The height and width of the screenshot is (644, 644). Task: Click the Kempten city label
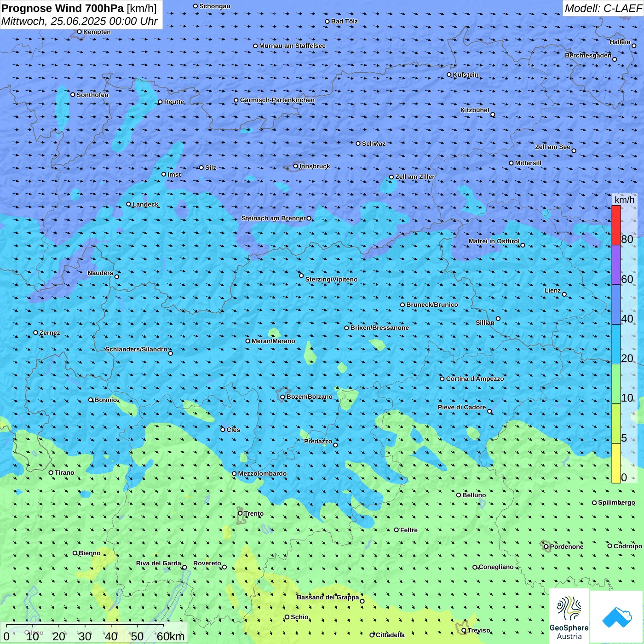(97, 32)
